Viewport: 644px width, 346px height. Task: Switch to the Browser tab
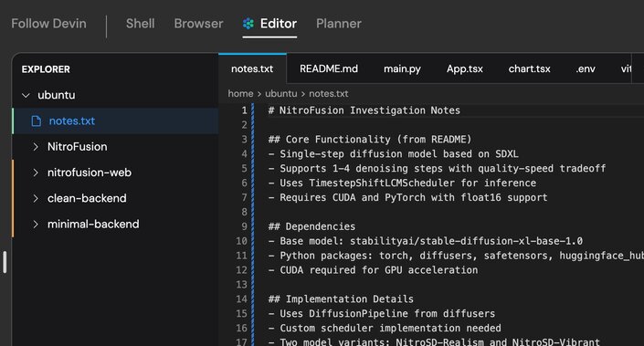(198, 24)
